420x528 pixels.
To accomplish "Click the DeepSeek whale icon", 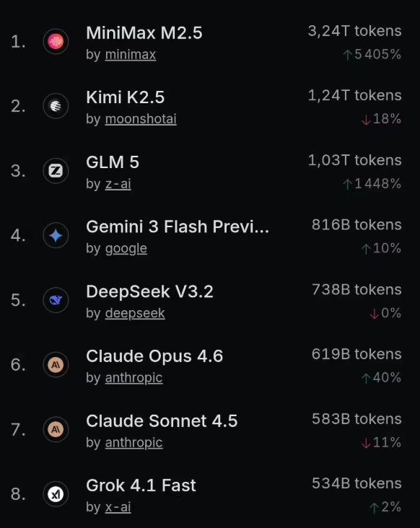I will 56,300.
